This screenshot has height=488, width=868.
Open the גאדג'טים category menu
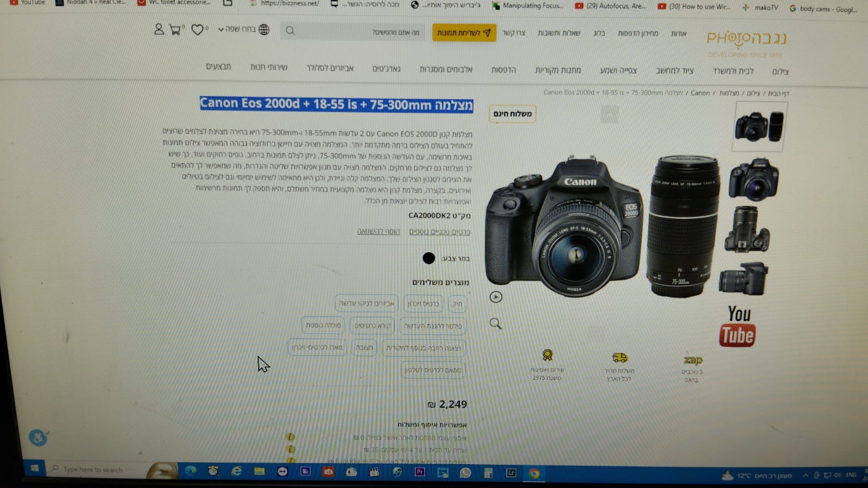tap(386, 68)
